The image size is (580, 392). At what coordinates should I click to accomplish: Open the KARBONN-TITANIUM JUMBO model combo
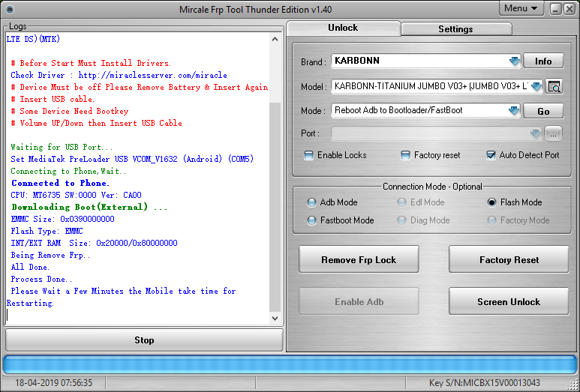tap(437, 87)
